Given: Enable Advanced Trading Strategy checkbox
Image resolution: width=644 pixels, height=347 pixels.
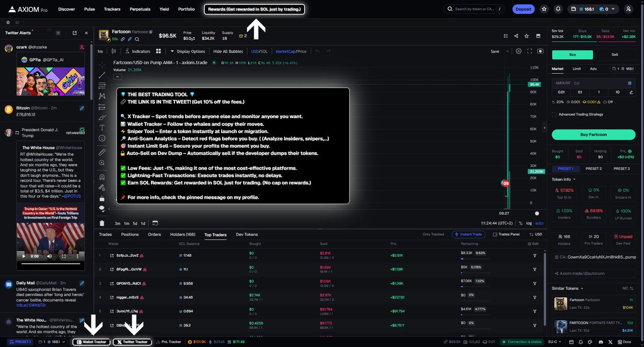Looking at the screenshot, I should (x=554, y=114).
